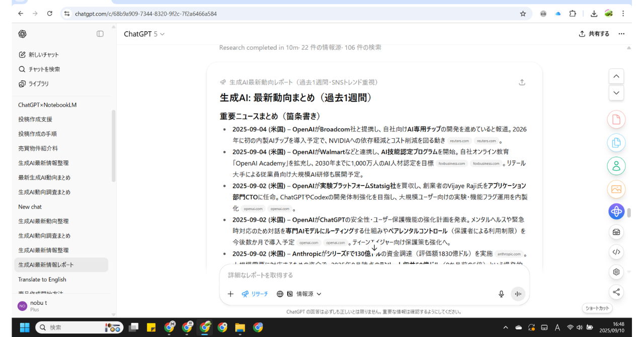Toggle web search with the globe icon
Viewport: 644px width, 337px height.
pos(280,294)
